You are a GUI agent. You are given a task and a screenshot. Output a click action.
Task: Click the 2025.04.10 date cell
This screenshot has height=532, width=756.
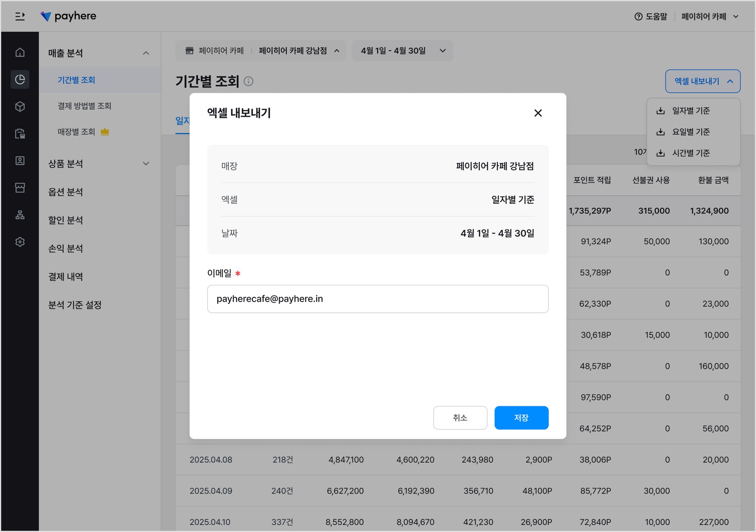pos(210,522)
